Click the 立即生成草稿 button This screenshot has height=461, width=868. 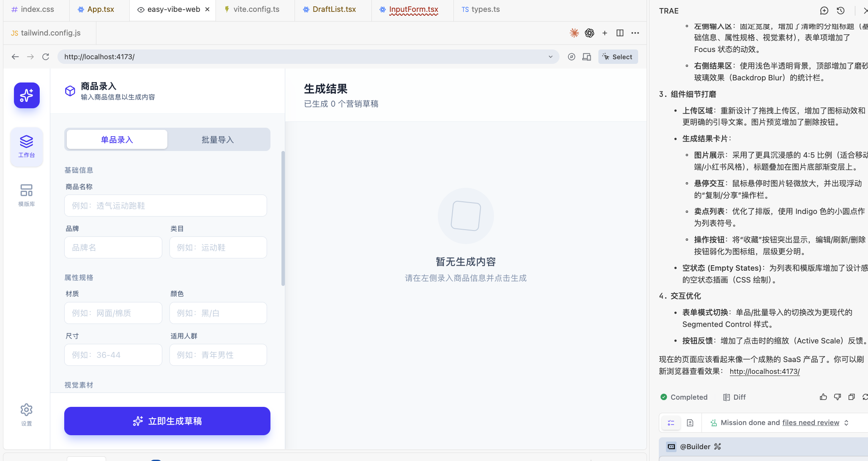pos(167,421)
